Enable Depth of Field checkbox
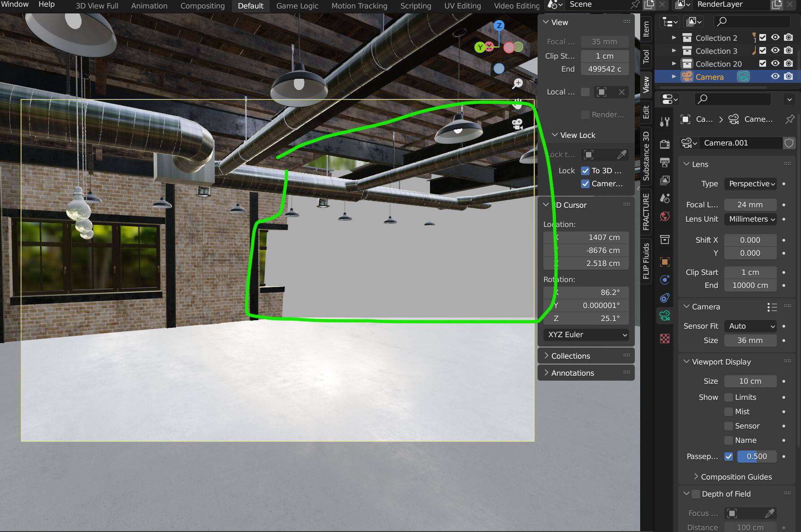Screen dimensions: 801x532 [696, 494]
